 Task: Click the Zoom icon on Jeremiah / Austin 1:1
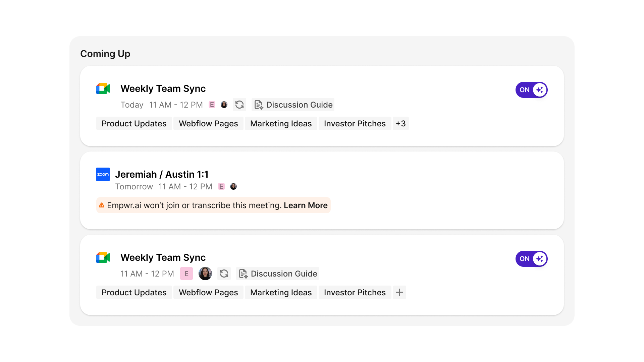click(x=103, y=174)
